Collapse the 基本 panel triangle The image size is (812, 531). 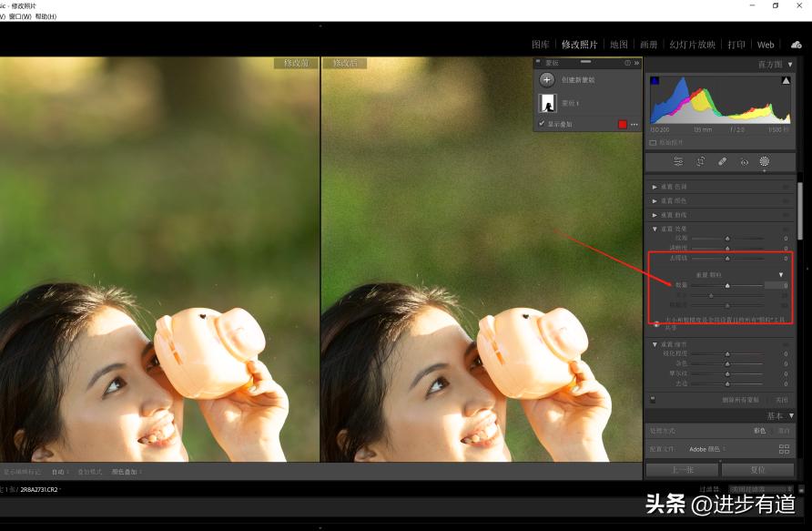pyautogui.click(x=791, y=415)
